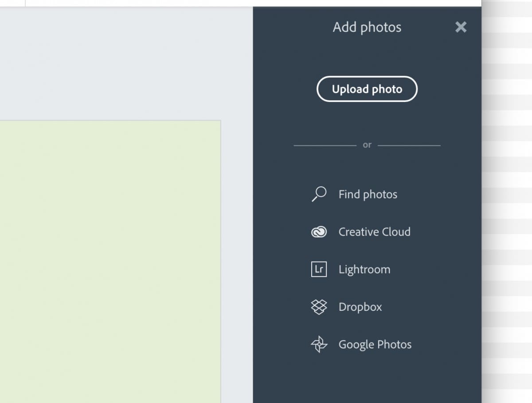Click the gray workspace around the canvas
532x403 pixels.
(124, 62)
